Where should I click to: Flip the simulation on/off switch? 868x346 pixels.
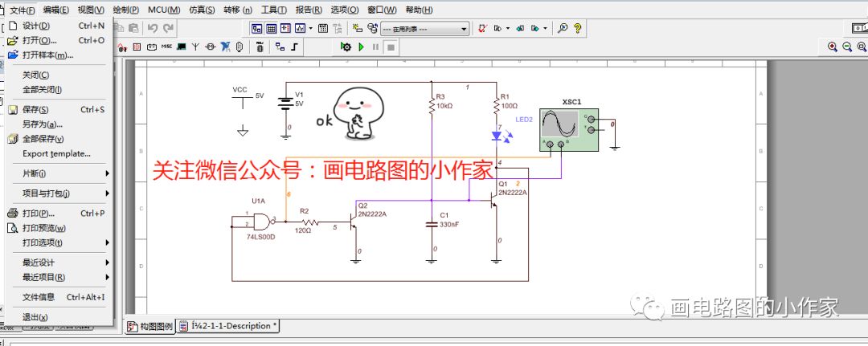tap(860, 28)
